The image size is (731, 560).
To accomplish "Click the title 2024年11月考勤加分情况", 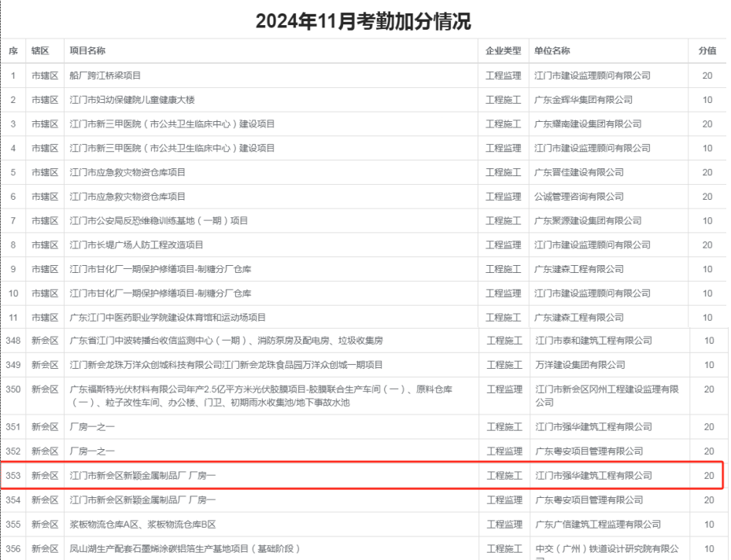I will point(364,21).
